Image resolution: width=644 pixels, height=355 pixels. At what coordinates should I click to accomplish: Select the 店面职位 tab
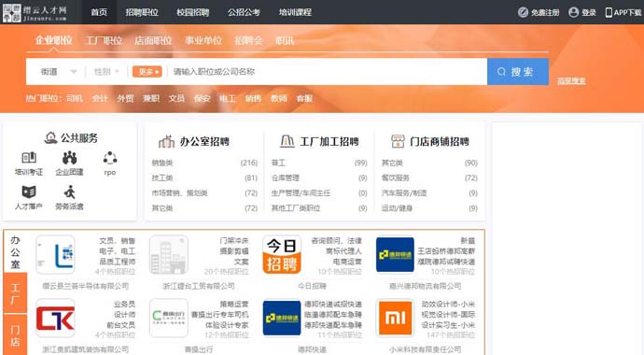153,40
